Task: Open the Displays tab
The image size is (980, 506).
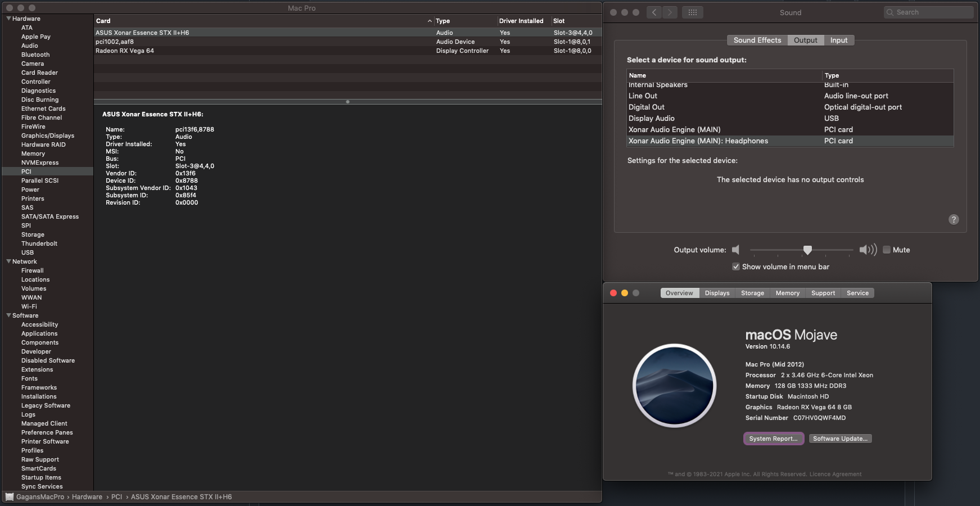Action: coord(717,293)
